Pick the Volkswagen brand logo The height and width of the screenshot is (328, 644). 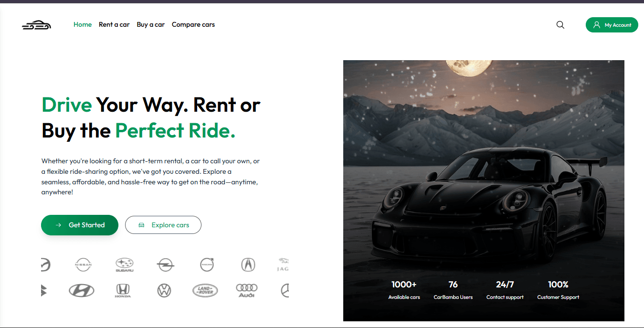[x=164, y=290]
